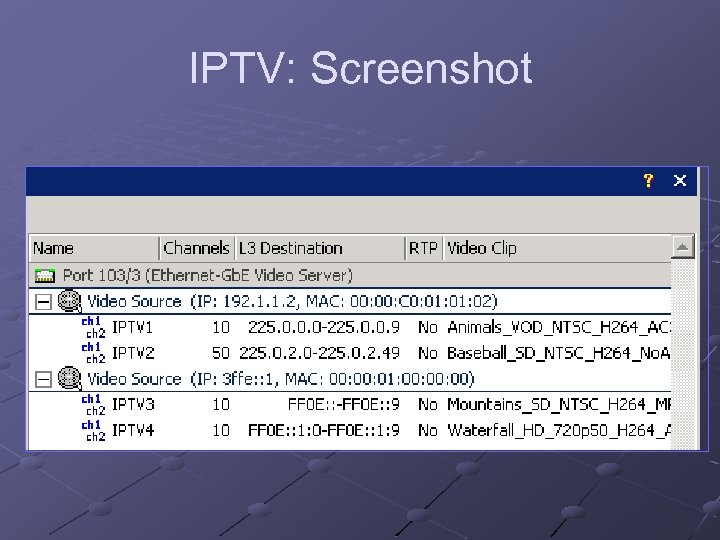Screen dimensions: 720x540
Task: Click the help question mark icon
Action: click(648, 181)
